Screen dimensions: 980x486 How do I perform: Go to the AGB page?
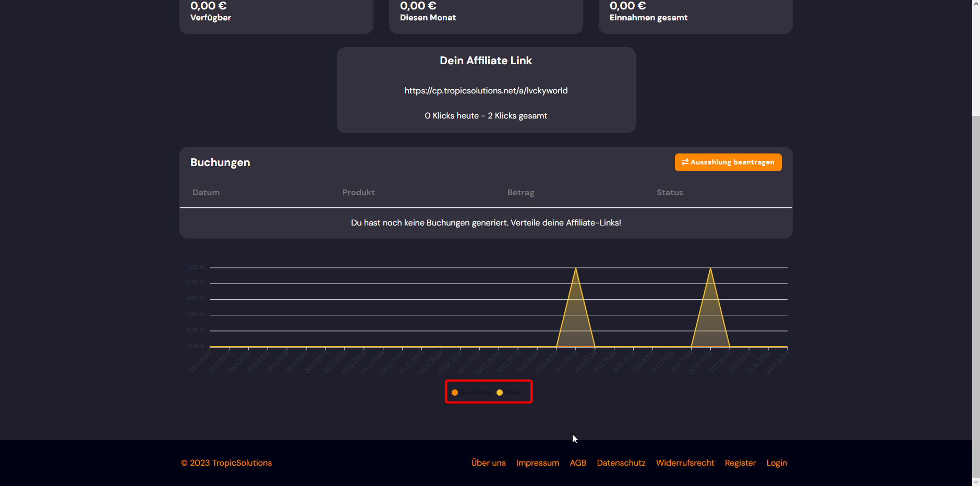(578, 463)
